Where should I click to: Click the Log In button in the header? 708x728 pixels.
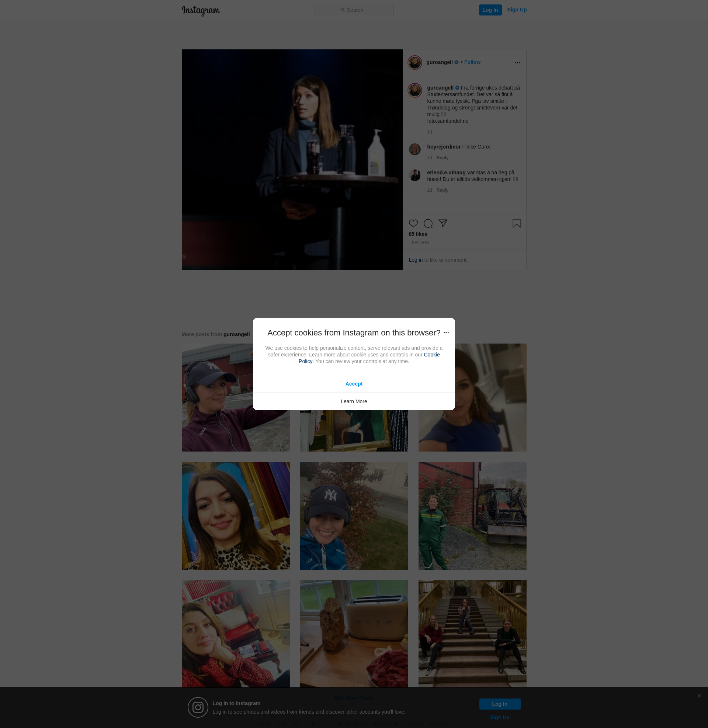pyautogui.click(x=490, y=10)
